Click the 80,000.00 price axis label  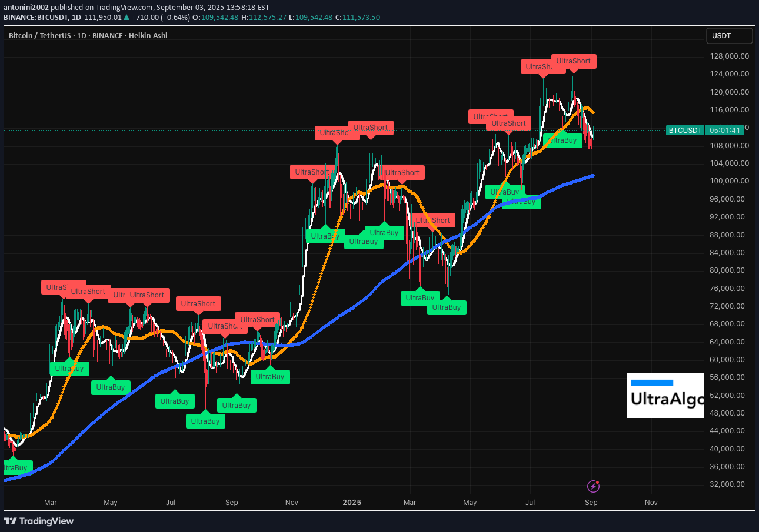(x=728, y=270)
